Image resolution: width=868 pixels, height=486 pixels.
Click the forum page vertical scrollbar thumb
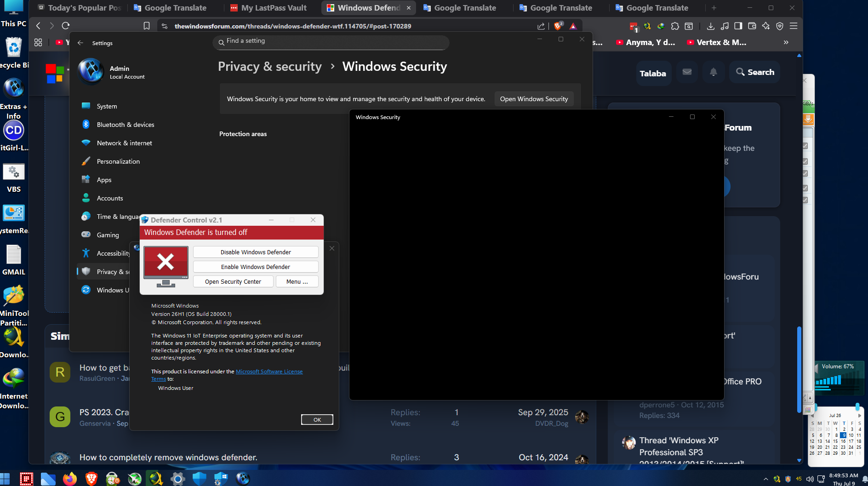799,370
